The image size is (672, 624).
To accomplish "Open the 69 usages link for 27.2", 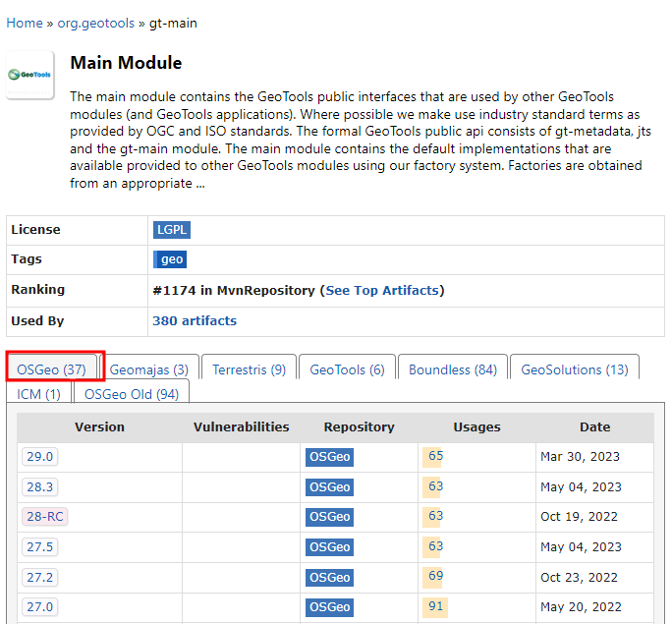I will [435, 576].
